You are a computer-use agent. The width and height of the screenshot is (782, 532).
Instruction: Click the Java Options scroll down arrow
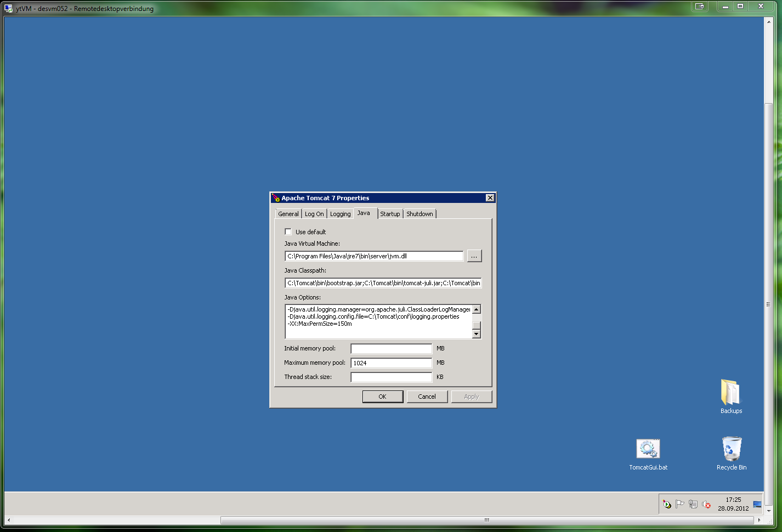pos(477,334)
